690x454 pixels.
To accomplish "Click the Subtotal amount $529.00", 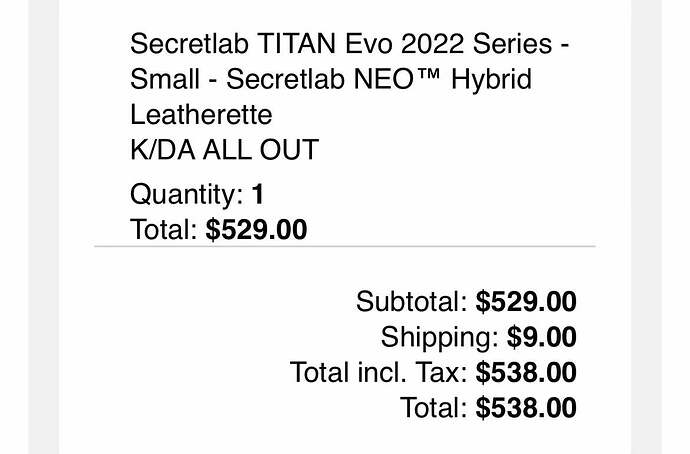I will (x=526, y=301).
